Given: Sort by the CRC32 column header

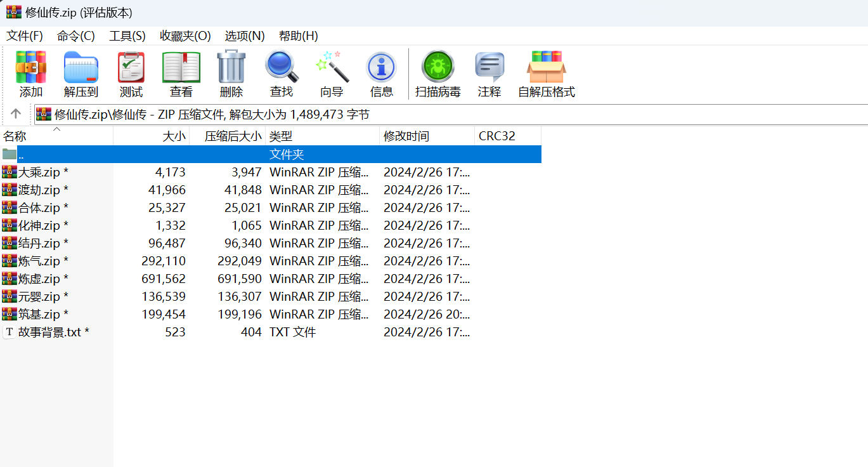Looking at the screenshot, I should click(x=508, y=136).
